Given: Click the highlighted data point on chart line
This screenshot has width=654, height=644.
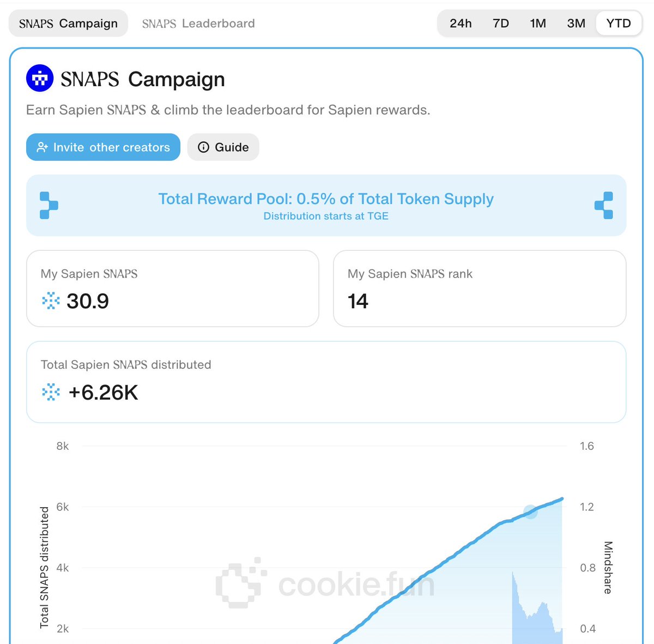Looking at the screenshot, I should click(x=530, y=512).
